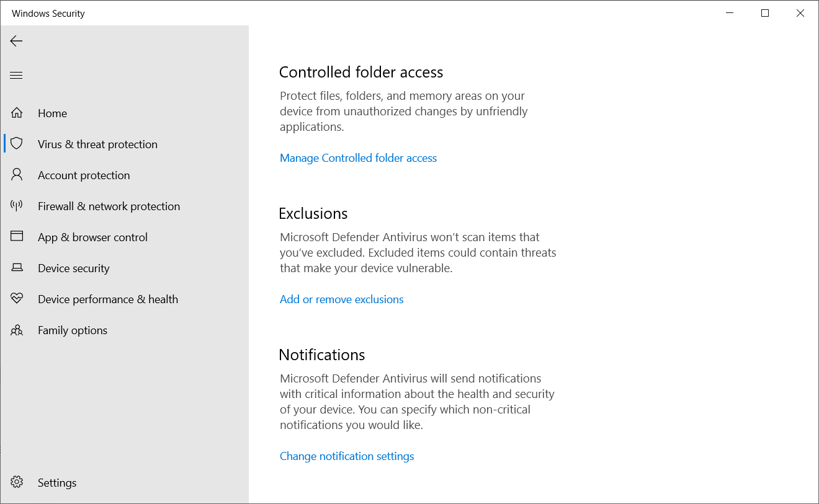Click the Device performance heart icon
The width and height of the screenshot is (819, 504).
pyautogui.click(x=17, y=299)
